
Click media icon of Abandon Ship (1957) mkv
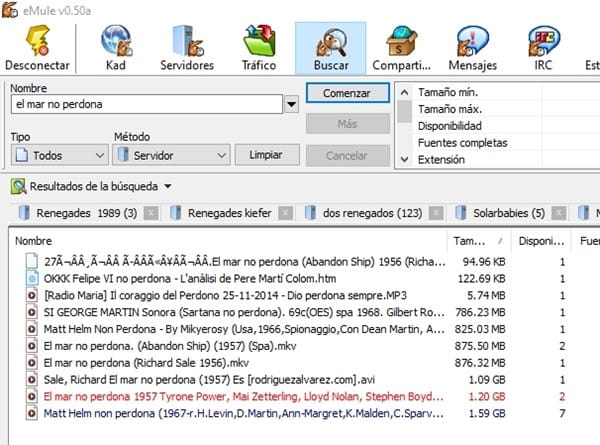[x=32, y=346]
